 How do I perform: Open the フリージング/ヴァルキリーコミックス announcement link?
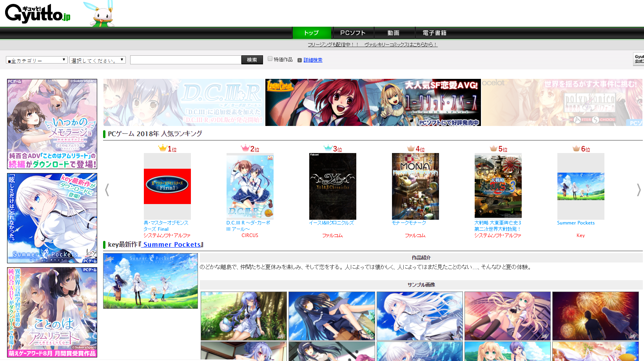372,45
